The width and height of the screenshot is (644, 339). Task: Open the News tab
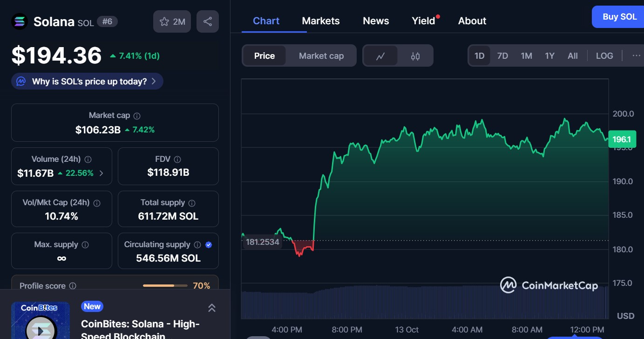pos(375,21)
